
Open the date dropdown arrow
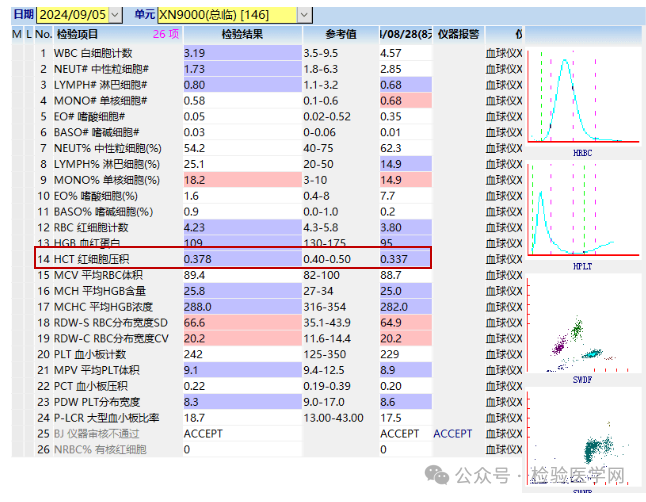(115, 15)
